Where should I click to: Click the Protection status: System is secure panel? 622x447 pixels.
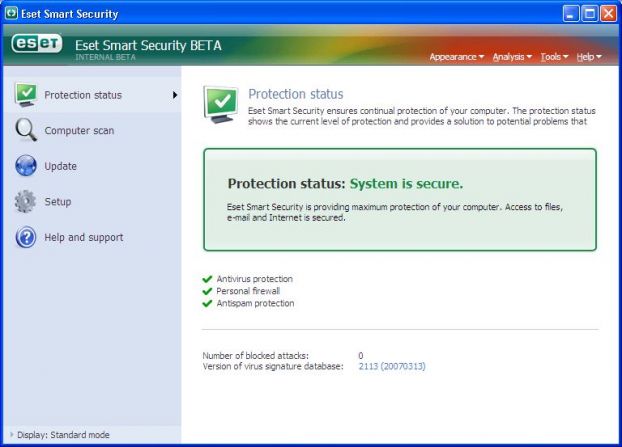(x=399, y=199)
